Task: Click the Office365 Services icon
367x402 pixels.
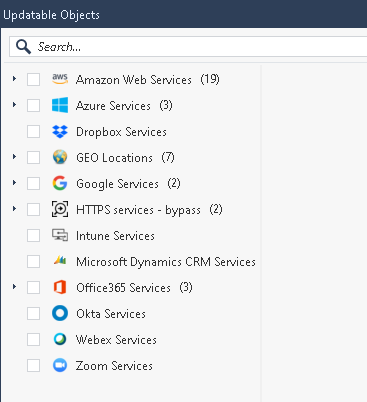Action: [x=60, y=287]
